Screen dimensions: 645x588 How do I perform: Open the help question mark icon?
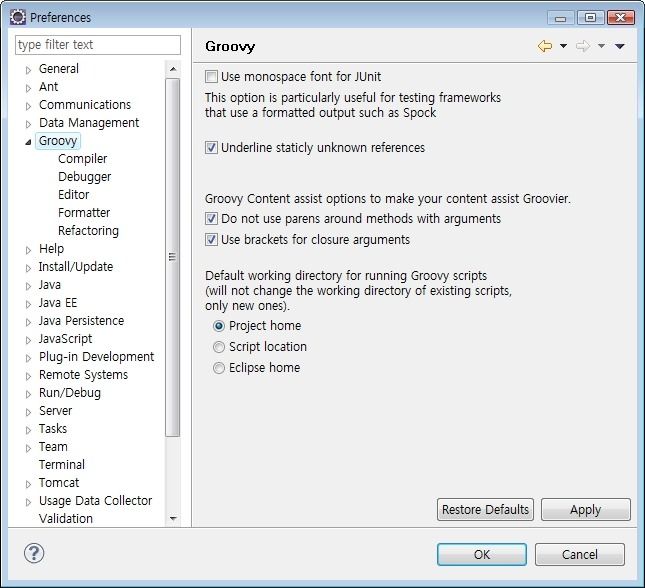point(34,553)
